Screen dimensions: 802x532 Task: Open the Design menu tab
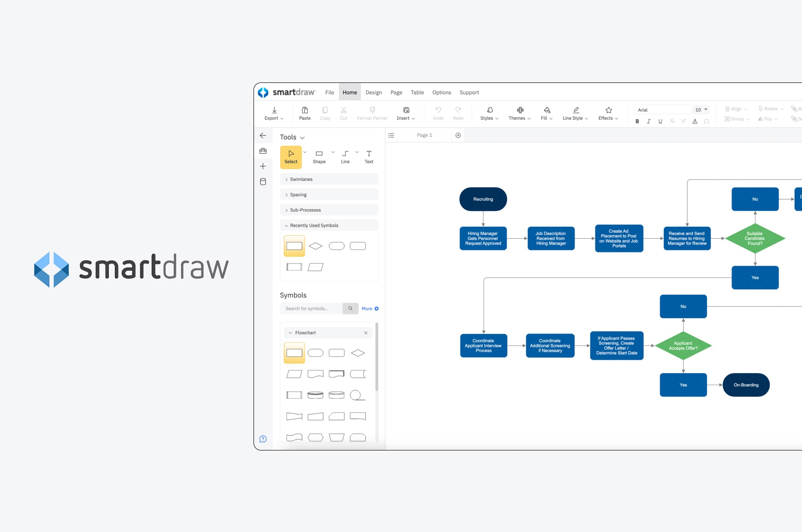(373, 93)
